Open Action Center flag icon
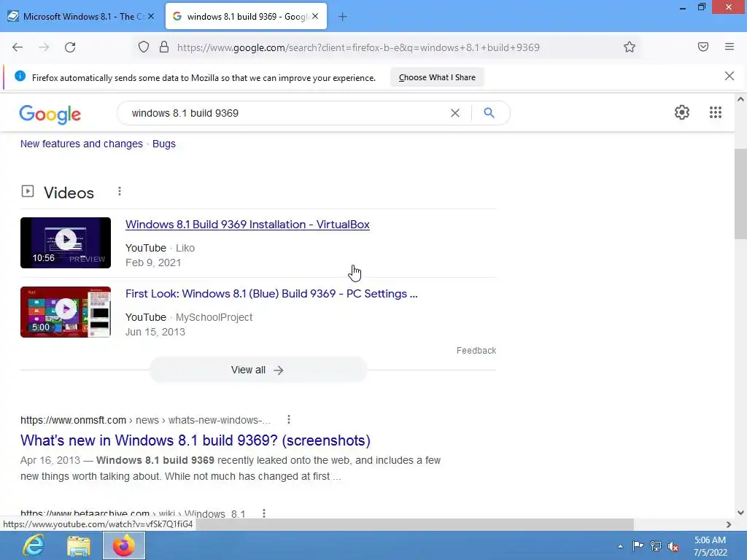Screen dimensions: 747x560 click(x=638, y=545)
